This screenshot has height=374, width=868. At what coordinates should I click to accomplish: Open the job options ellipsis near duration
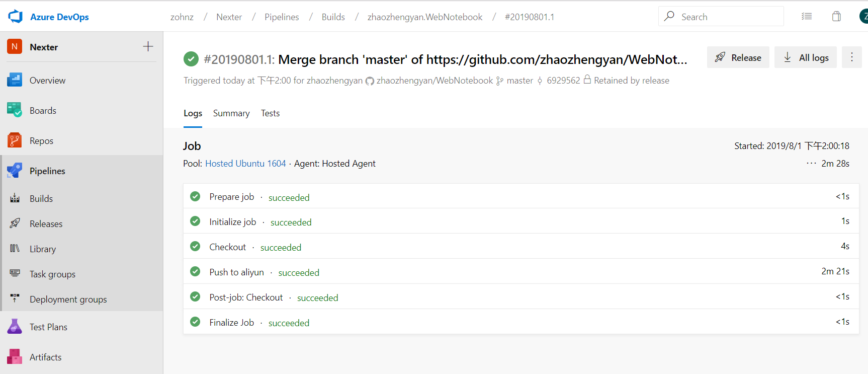(811, 164)
